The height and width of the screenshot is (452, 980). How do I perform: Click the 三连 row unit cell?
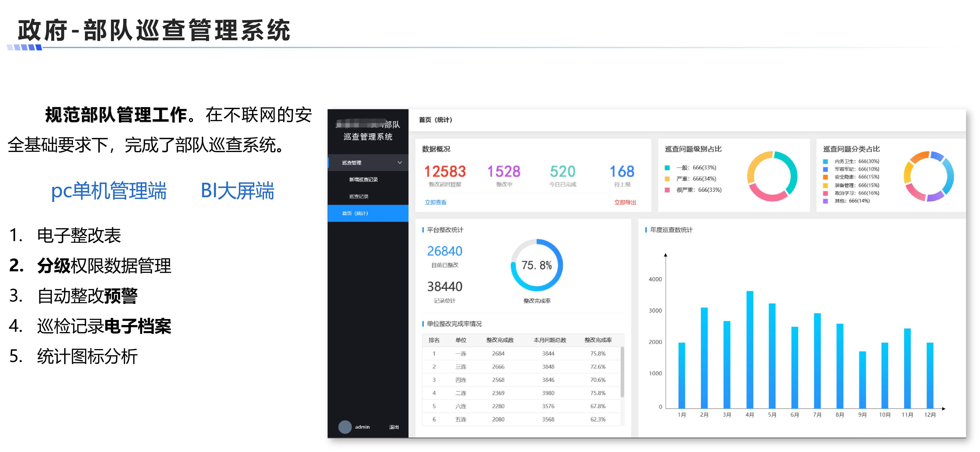461,367
